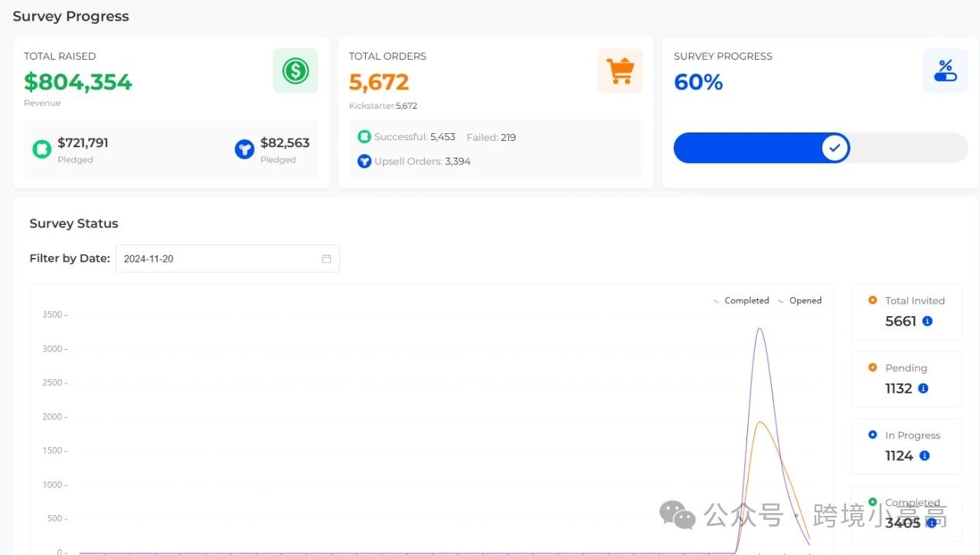This screenshot has width=980, height=555.
Task: Click the blue percent icon in Survey Progress card
Action: (x=946, y=71)
